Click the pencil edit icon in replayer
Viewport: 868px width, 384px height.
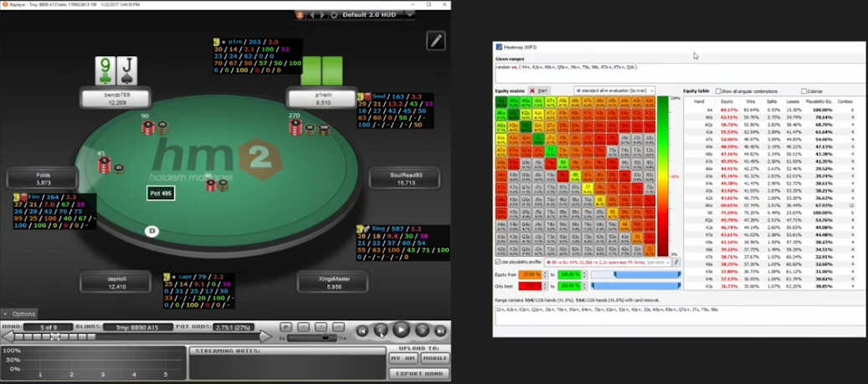(436, 40)
